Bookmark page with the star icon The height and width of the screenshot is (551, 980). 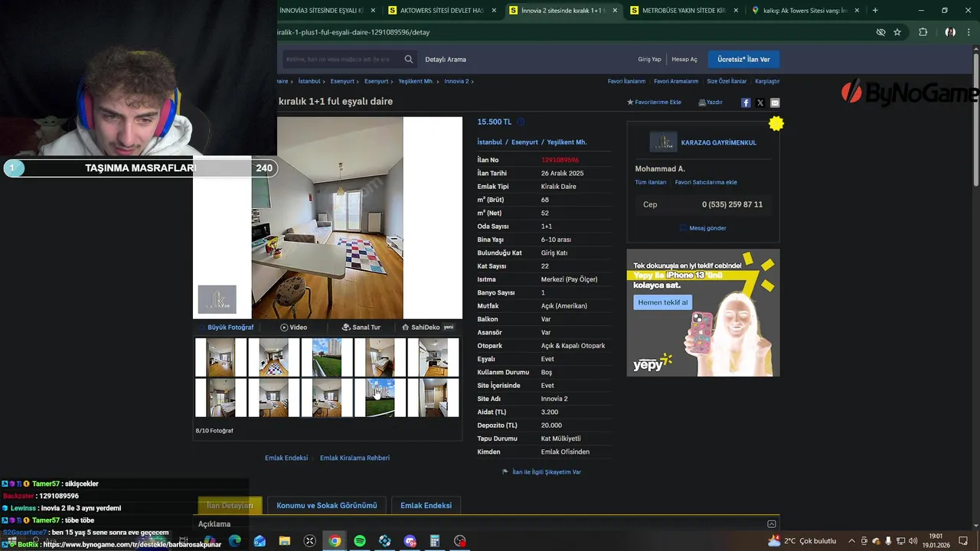point(897,32)
